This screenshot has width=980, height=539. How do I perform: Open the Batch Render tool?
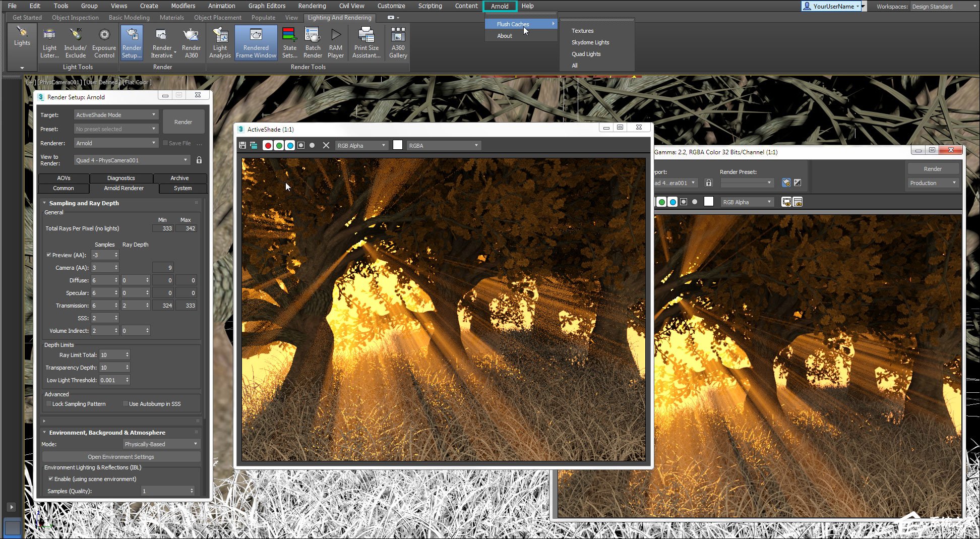(313, 43)
